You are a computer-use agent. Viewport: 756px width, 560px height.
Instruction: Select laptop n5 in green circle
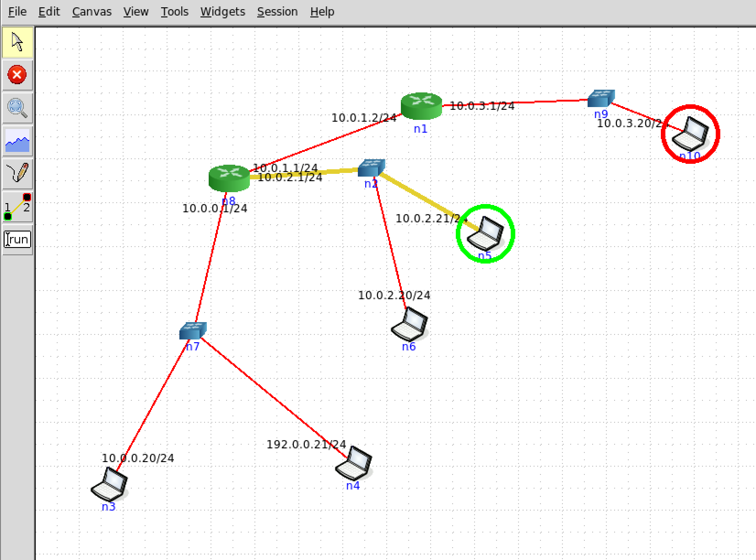[x=486, y=234]
